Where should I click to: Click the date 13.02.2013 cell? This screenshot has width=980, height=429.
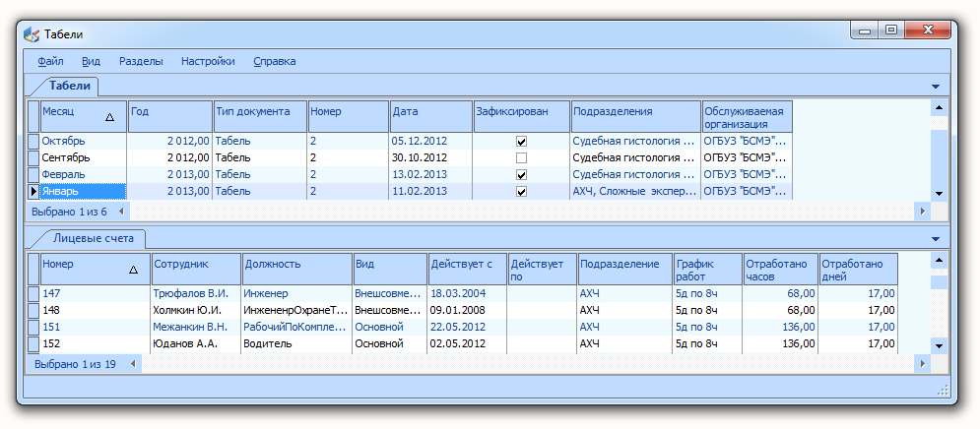(431, 175)
